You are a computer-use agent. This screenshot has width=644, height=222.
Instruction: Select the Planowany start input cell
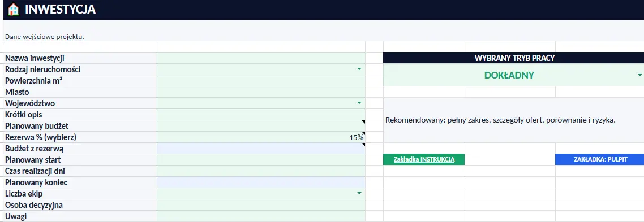tap(261, 160)
